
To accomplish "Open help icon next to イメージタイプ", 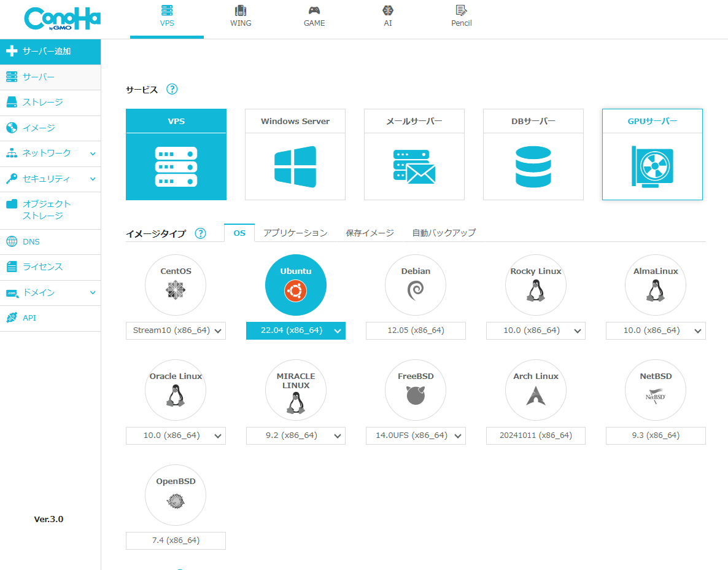I will [200, 233].
